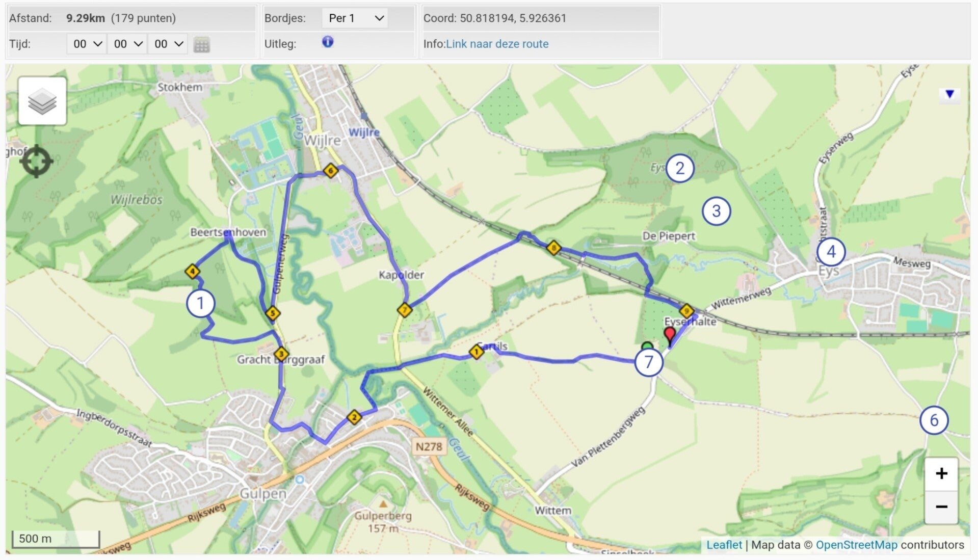The image size is (978, 560).
Task: Open the map layers selector
Action: click(42, 101)
